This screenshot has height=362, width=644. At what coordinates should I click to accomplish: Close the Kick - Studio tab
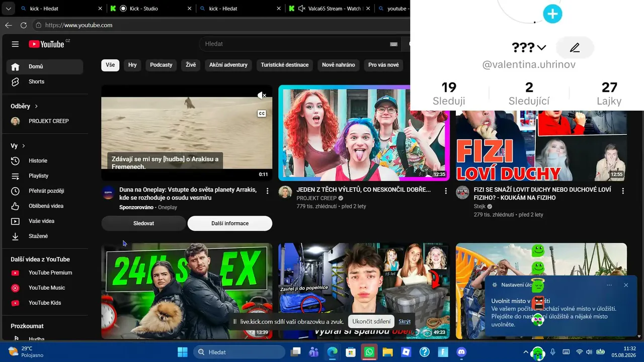click(x=189, y=9)
